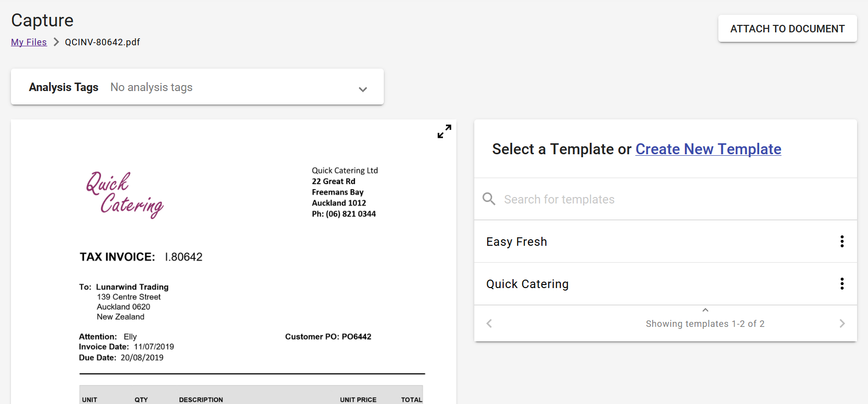
Task: Open Create New Template
Action: click(x=708, y=149)
